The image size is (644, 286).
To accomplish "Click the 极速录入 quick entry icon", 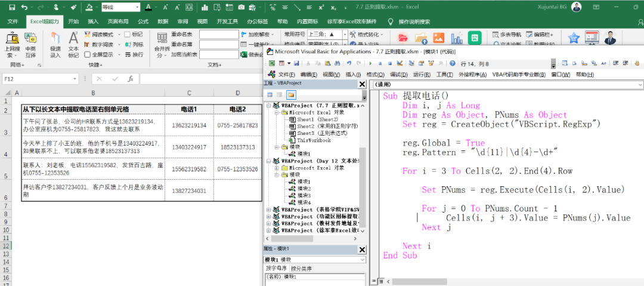I will [x=55, y=45].
